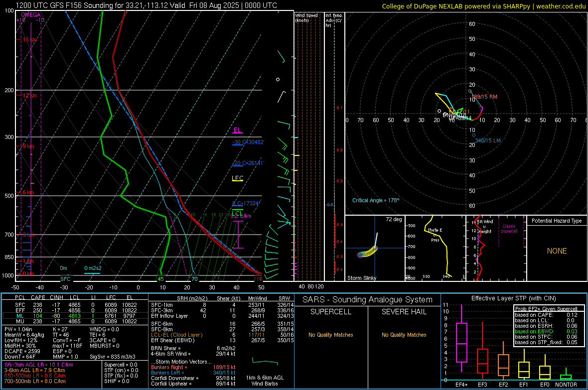The image size is (588, 390).
Task: Select the SFC parcel row in CAPE table
Action: point(75,305)
